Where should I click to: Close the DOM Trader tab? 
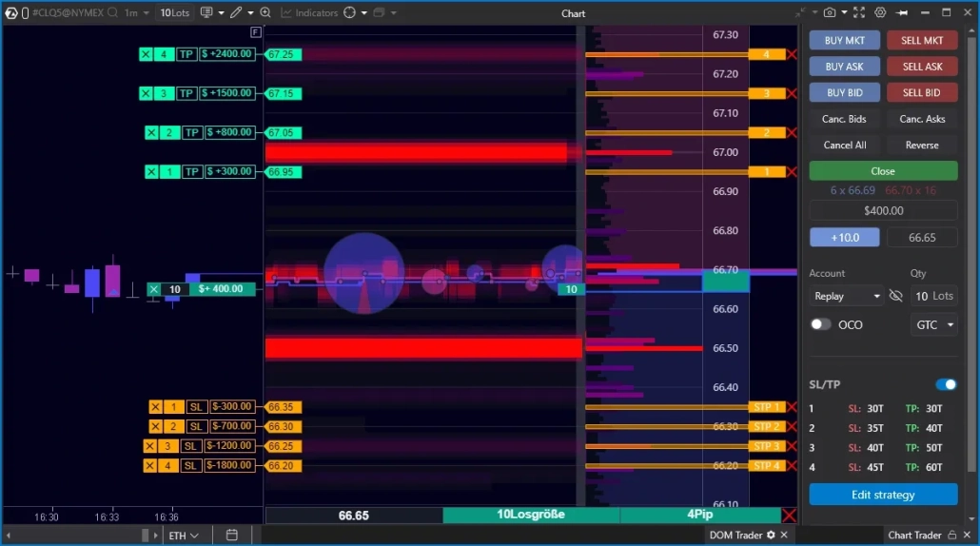tap(784, 535)
